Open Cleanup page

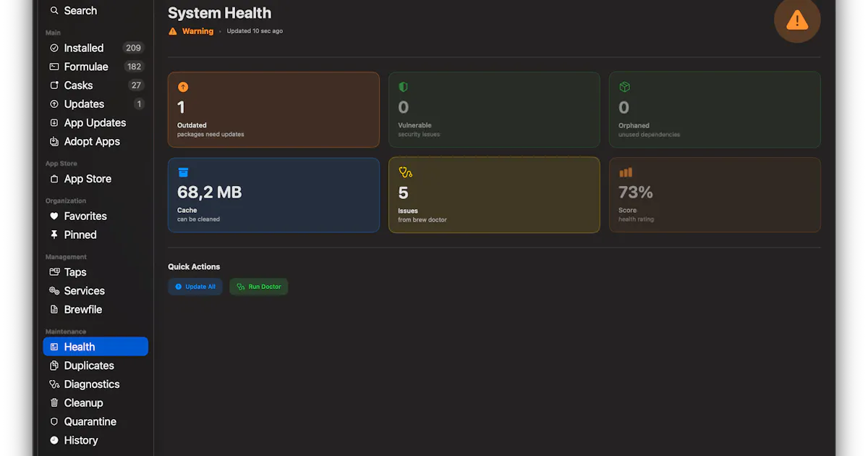coord(95,403)
